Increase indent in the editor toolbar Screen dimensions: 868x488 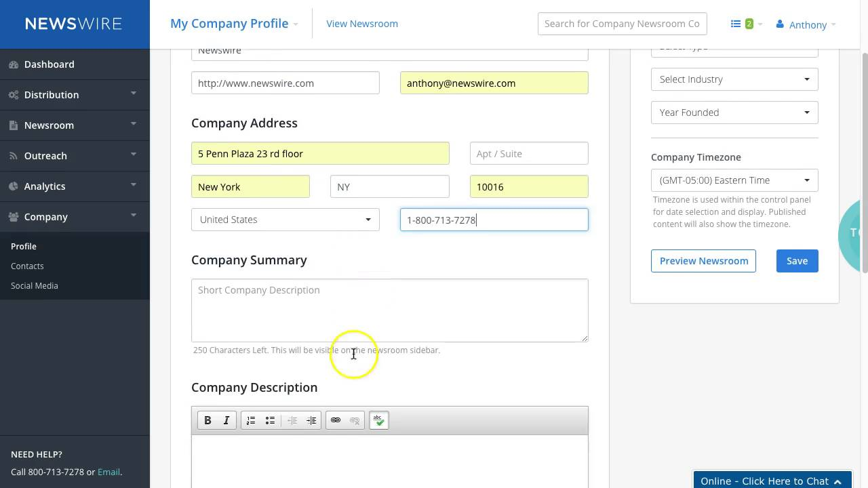[x=311, y=420]
